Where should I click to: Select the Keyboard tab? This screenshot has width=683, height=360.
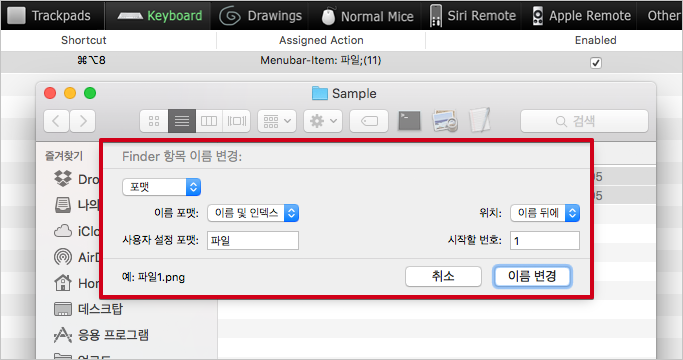pyautogui.click(x=159, y=16)
